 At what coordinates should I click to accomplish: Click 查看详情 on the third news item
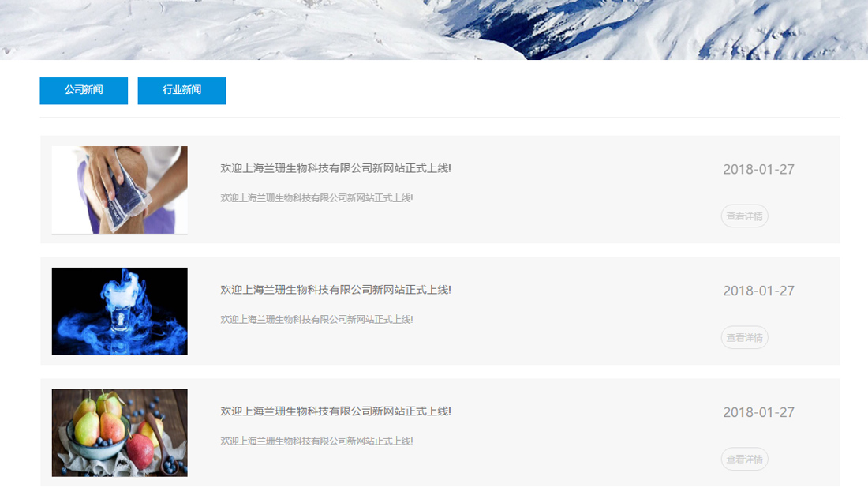click(743, 459)
